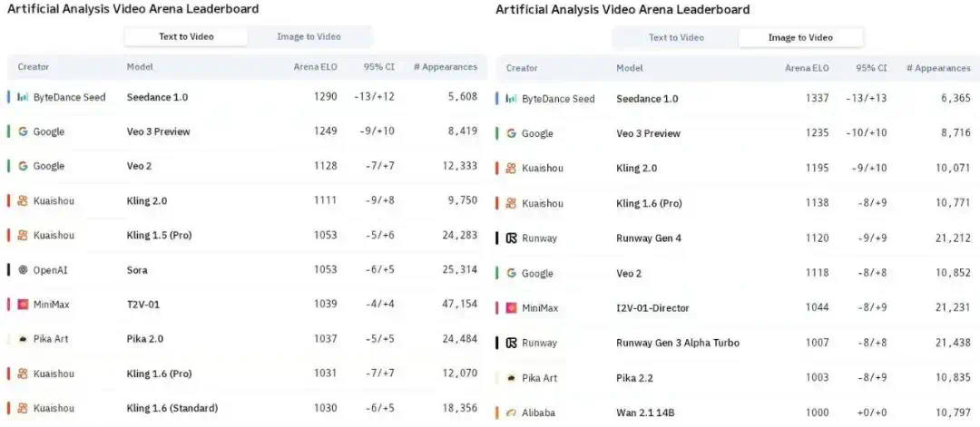The width and height of the screenshot is (980, 427).
Task: Switch left leaderboard to Image to Video tab
Action: point(309,37)
